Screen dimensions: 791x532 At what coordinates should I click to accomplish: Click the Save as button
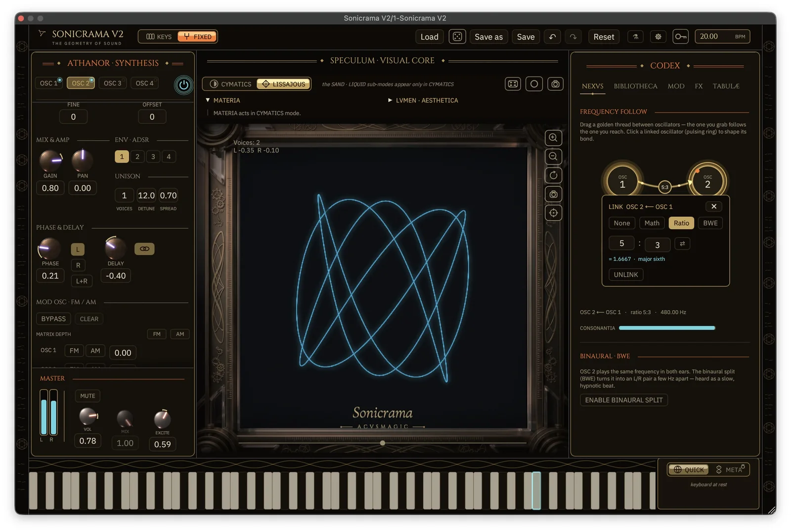pyautogui.click(x=488, y=37)
